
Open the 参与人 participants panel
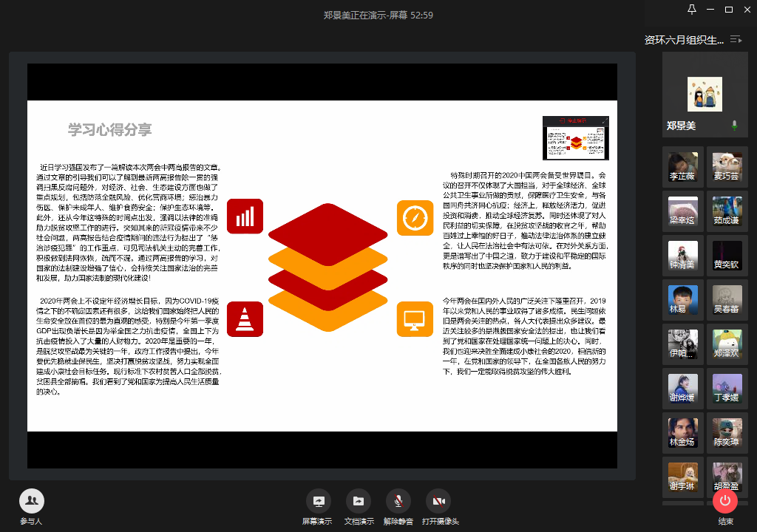[x=31, y=502]
